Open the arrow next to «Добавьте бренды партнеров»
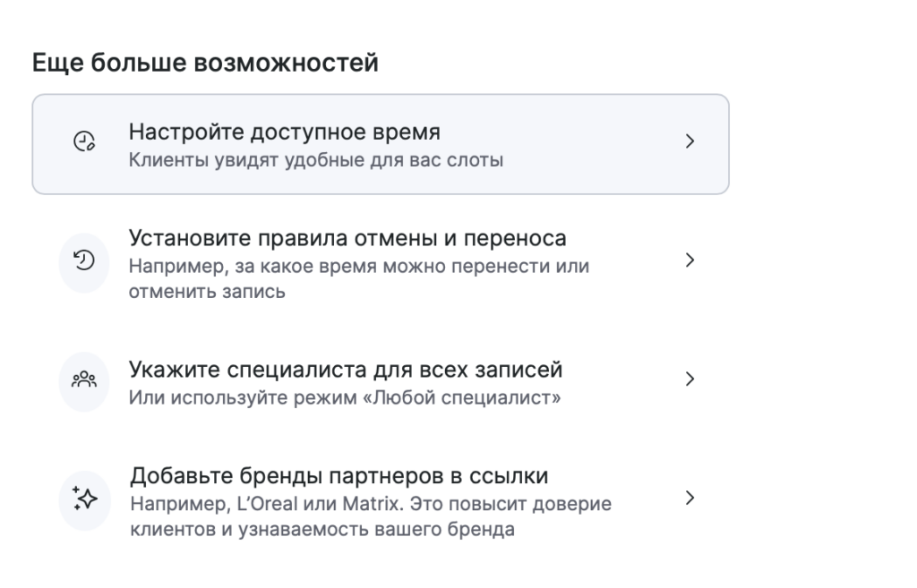The image size is (917, 588). [690, 498]
